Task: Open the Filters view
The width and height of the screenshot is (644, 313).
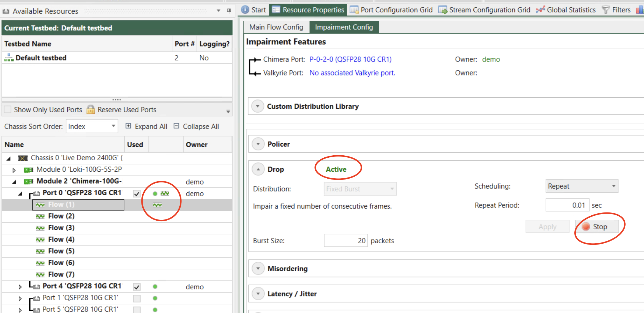Action: [617, 10]
